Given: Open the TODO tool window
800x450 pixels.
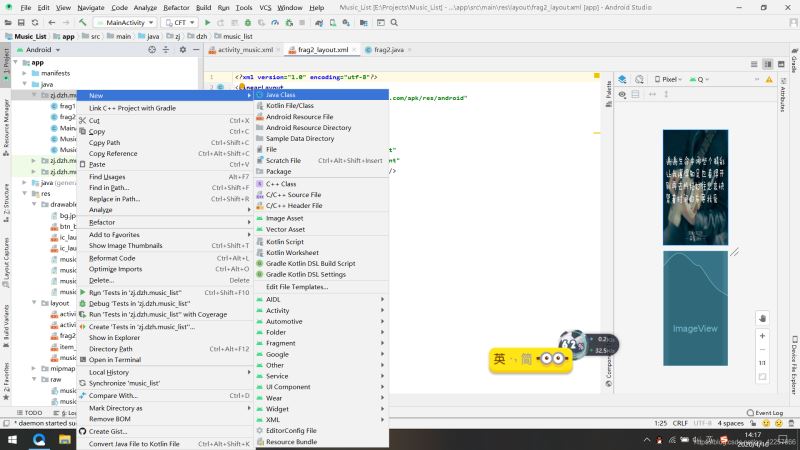Looking at the screenshot, I should click(29, 412).
